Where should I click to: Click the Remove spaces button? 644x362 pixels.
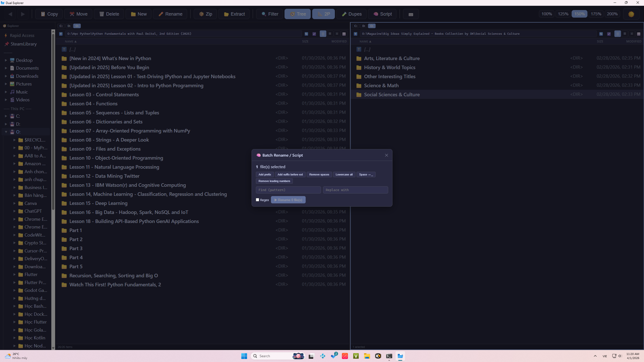(x=319, y=174)
